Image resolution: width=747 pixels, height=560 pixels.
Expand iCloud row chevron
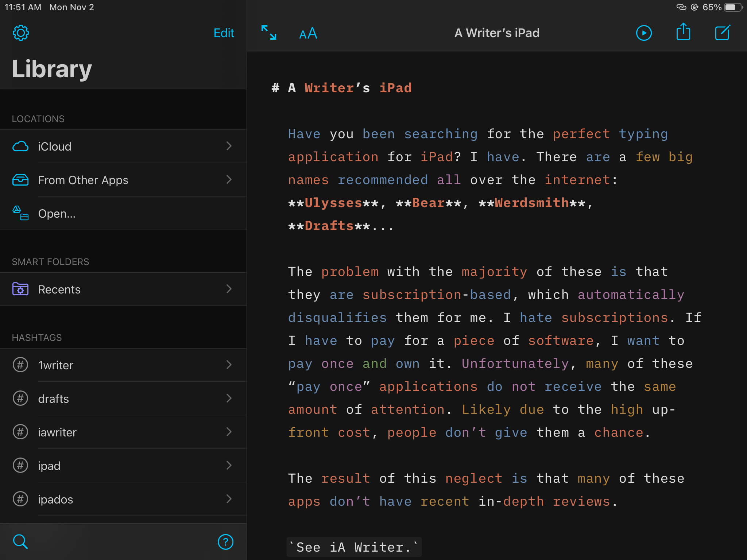[229, 146]
